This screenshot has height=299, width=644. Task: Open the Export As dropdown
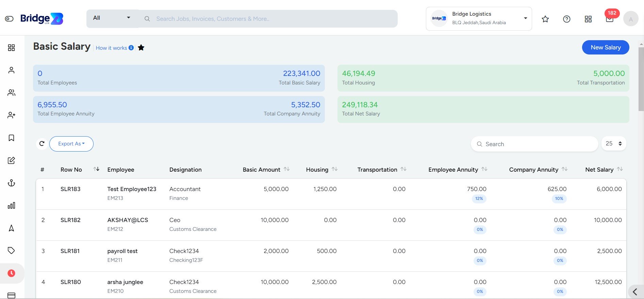pos(71,144)
